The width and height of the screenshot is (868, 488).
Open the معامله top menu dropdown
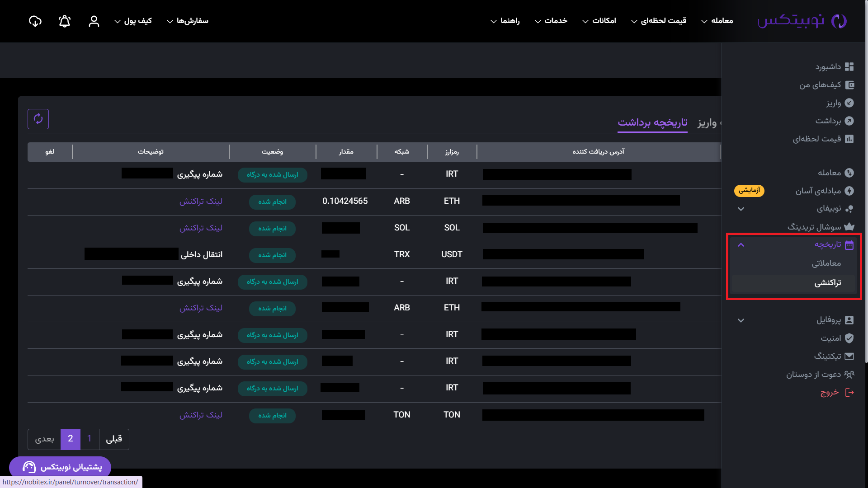[717, 21]
